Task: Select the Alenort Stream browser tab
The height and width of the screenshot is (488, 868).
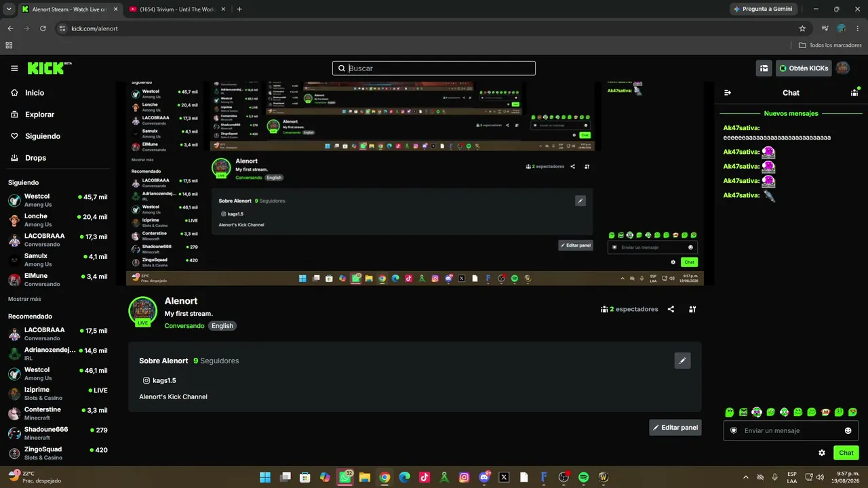Action: pos(69,9)
